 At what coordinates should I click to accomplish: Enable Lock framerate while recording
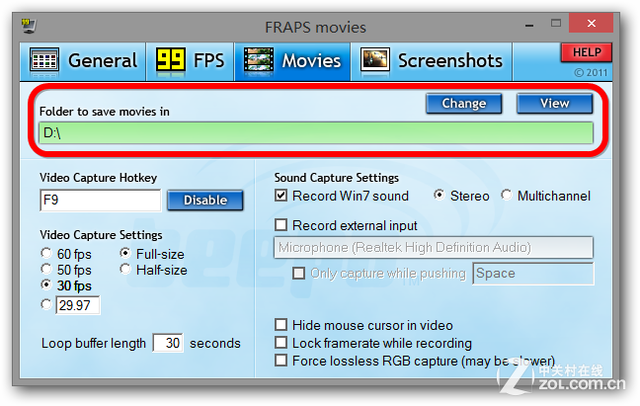[281, 342]
